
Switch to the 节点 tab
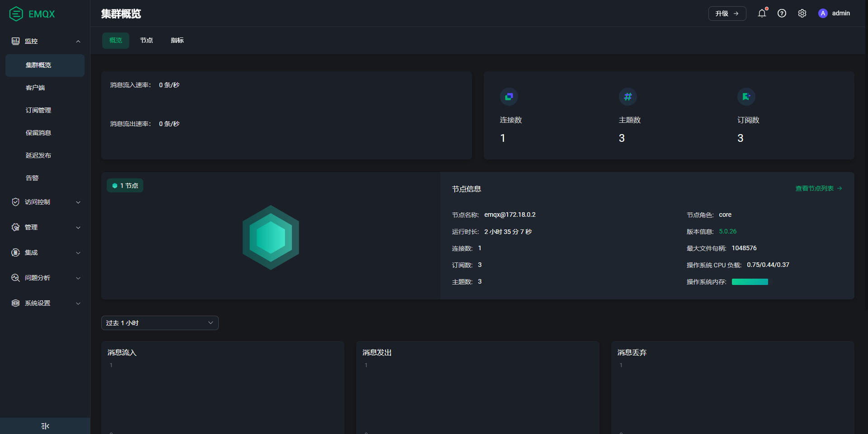tap(146, 41)
